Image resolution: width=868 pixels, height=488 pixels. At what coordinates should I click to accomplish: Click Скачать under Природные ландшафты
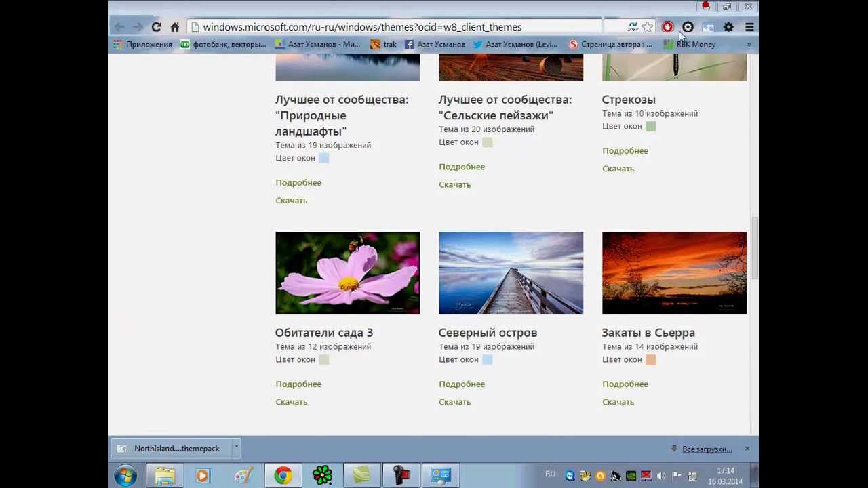(291, 201)
